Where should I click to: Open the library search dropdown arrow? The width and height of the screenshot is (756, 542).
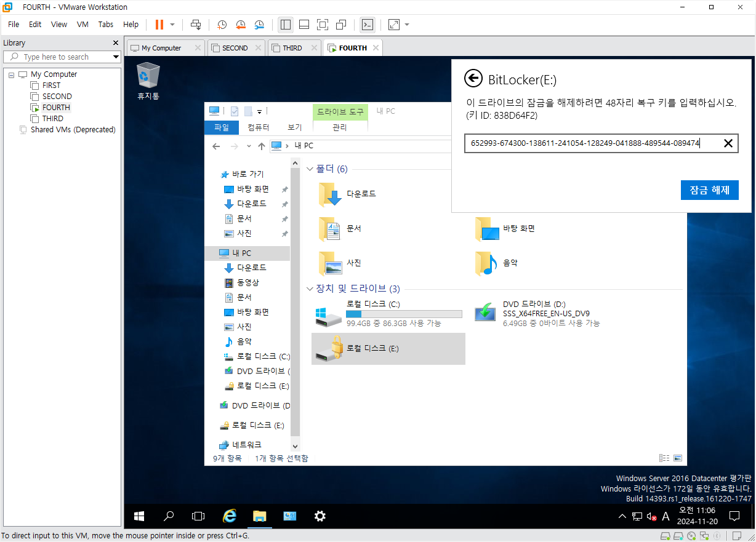116,57
